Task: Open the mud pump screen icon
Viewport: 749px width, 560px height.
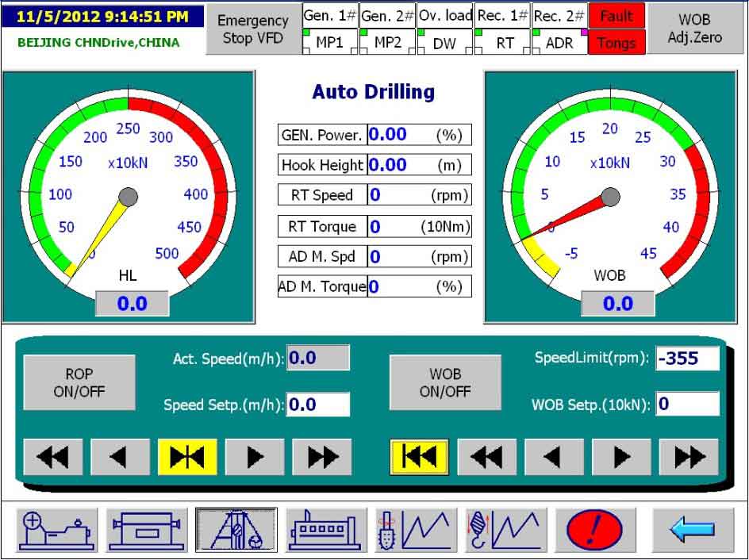Action: [x=58, y=529]
